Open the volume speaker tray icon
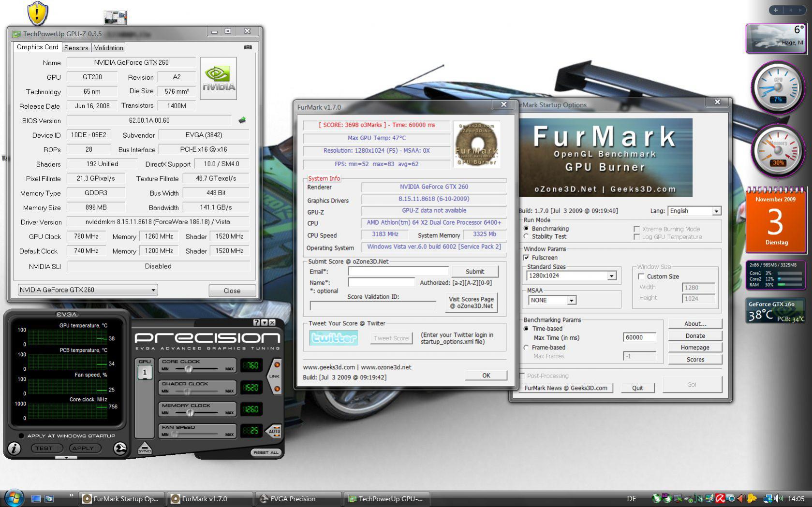812x507 pixels. pos(779,498)
